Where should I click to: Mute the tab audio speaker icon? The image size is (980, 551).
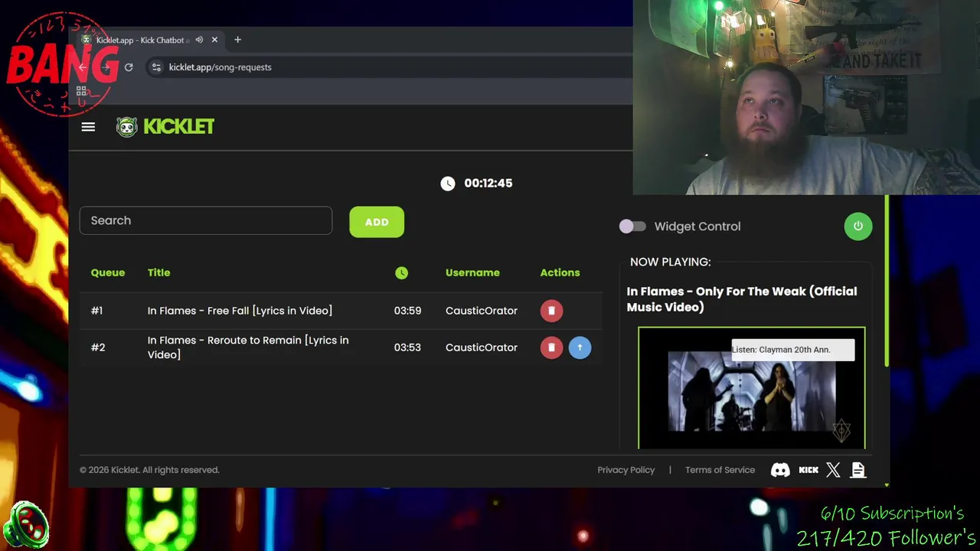[199, 40]
